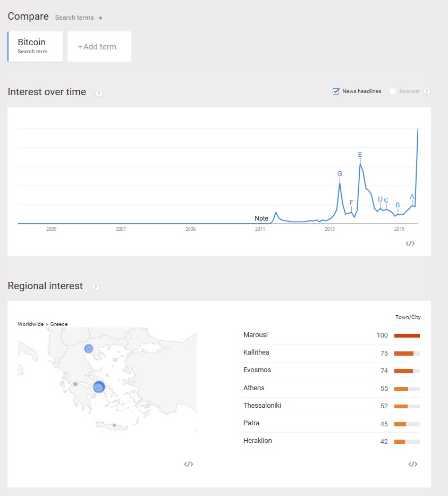Click headline marker E on chart

click(360, 155)
